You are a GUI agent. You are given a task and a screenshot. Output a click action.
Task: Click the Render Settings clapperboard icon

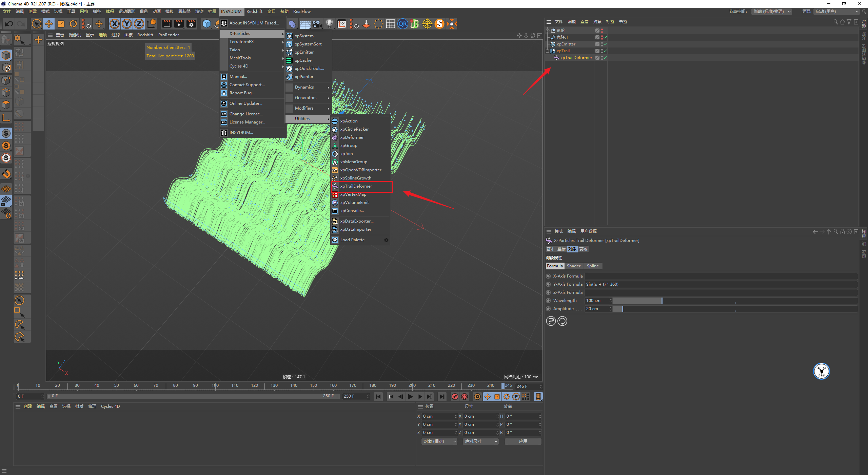191,24
